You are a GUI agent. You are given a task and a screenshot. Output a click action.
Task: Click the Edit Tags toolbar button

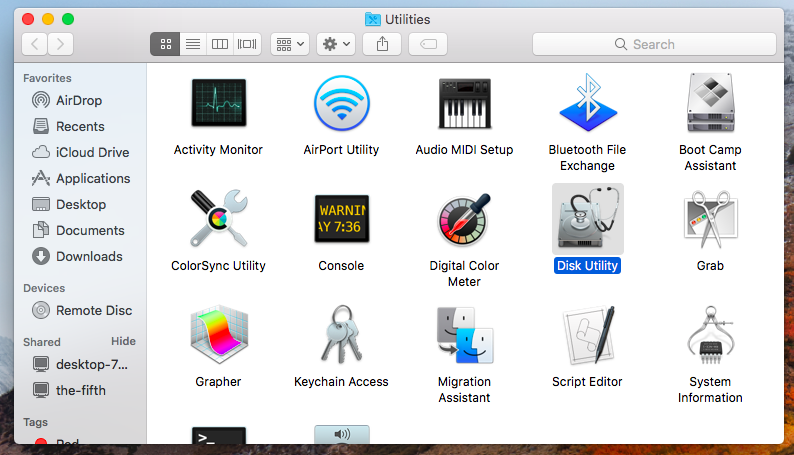click(428, 44)
